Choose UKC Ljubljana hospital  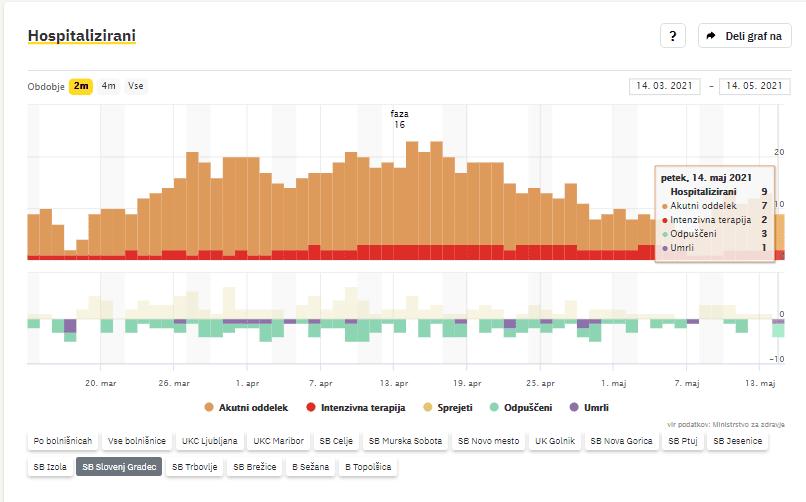pos(209,440)
